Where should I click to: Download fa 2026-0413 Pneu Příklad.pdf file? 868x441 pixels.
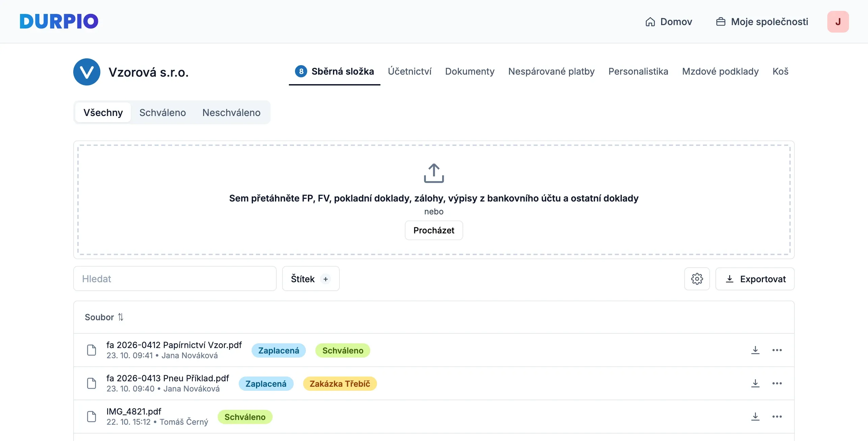pyautogui.click(x=755, y=383)
